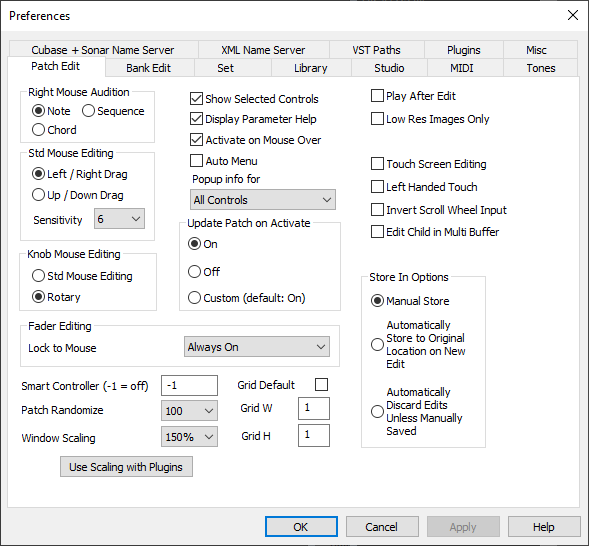Click Use Scaling with Plugins button

coord(126,467)
